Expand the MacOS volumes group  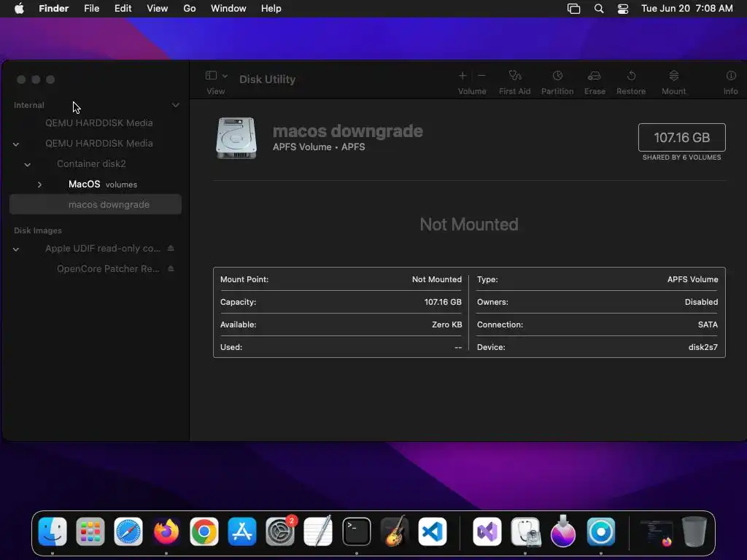[x=39, y=184]
